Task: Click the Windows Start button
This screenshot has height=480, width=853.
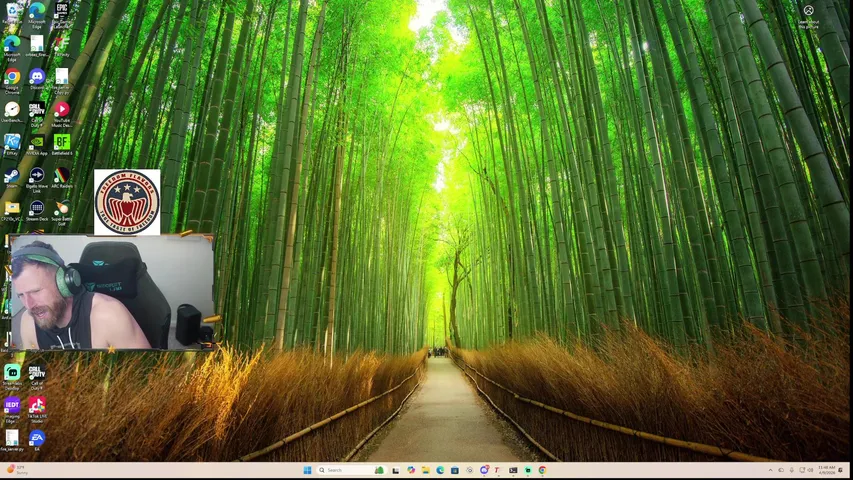Action: [307, 470]
